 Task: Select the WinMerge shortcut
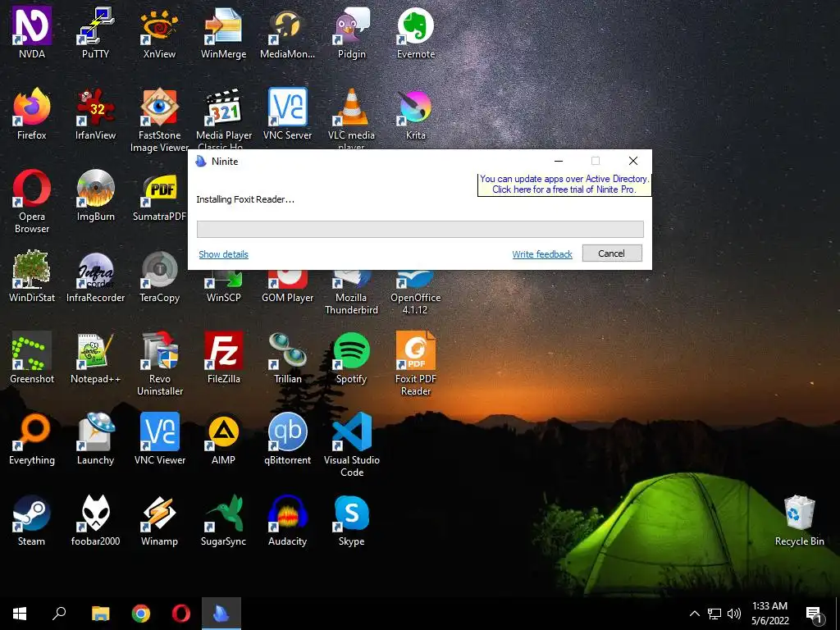tap(223, 25)
